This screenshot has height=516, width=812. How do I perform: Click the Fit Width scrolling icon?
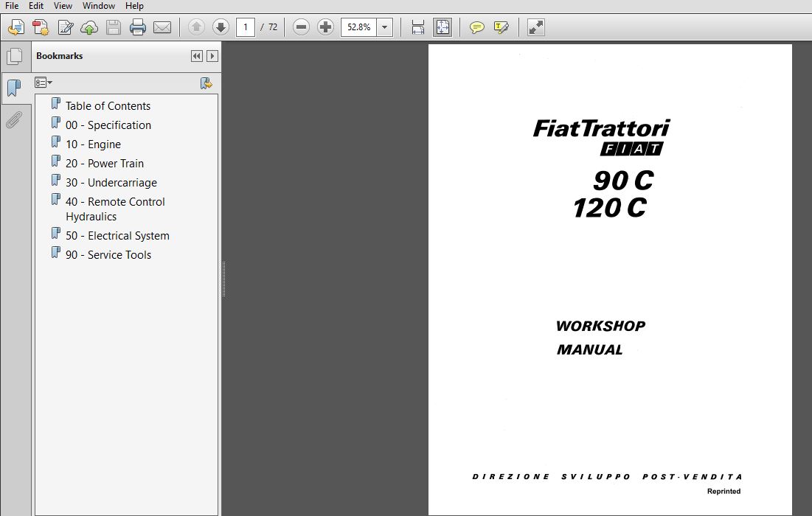pyautogui.click(x=418, y=27)
